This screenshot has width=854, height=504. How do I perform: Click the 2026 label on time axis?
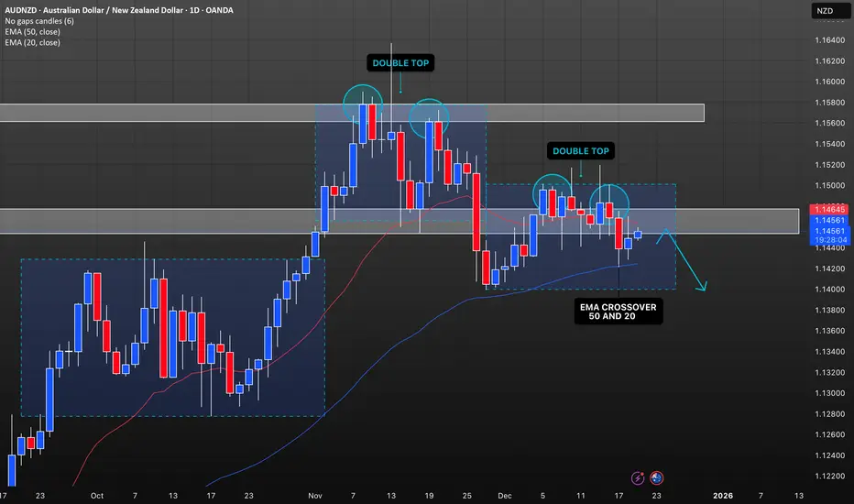pos(723,496)
